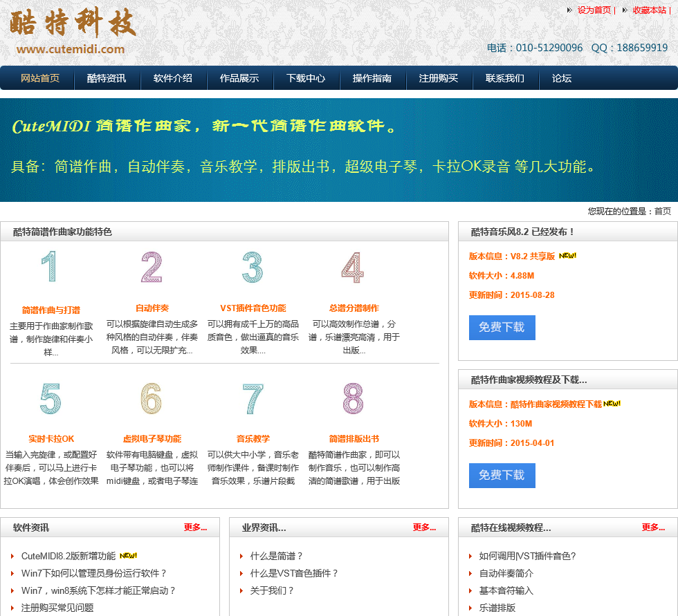Click 设为首页 link at top
678x616 pixels.
click(594, 10)
